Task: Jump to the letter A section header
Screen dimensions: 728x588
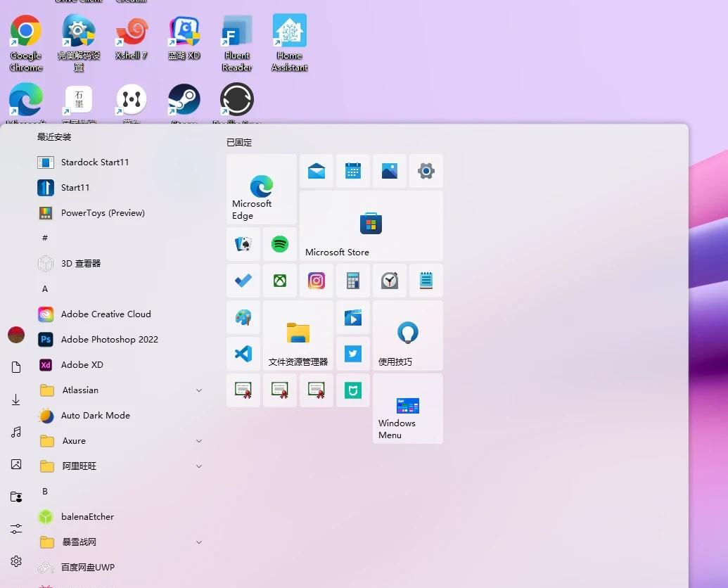Action: coord(45,289)
